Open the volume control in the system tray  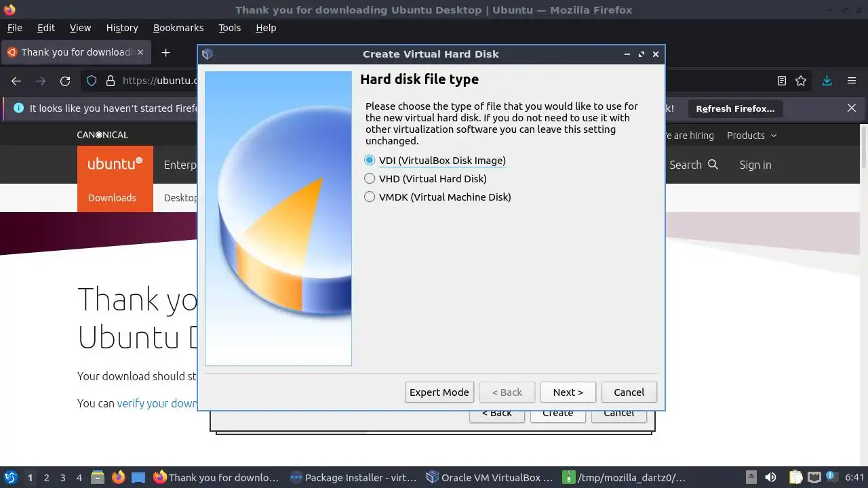(x=770, y=477)
